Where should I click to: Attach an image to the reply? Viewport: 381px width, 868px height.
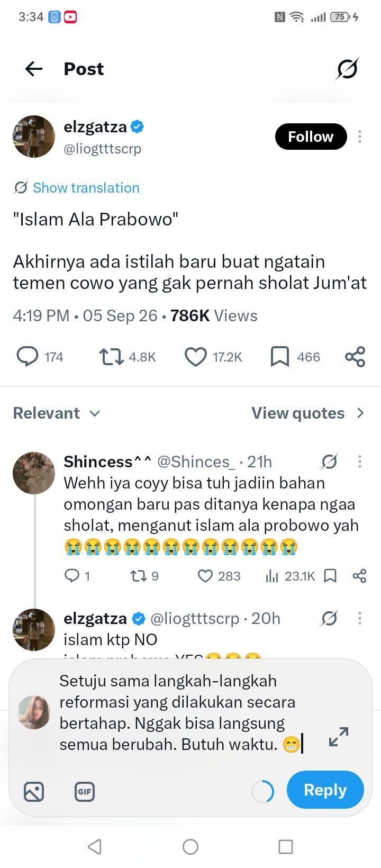pos(34,792)
